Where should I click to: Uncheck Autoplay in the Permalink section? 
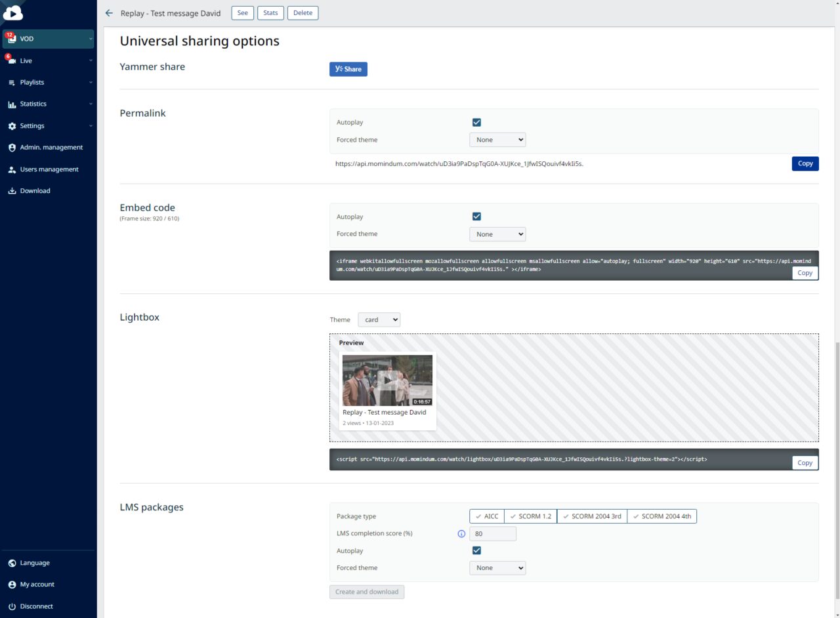coord(477,123)
